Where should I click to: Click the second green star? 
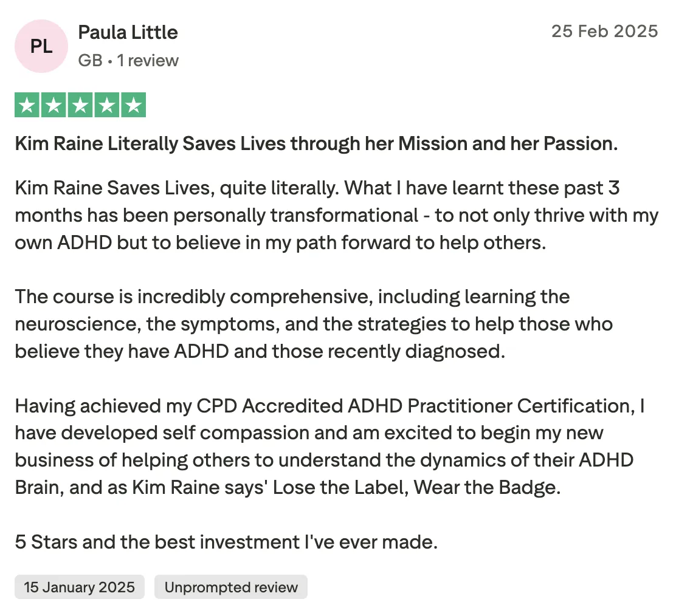(53, 104)
